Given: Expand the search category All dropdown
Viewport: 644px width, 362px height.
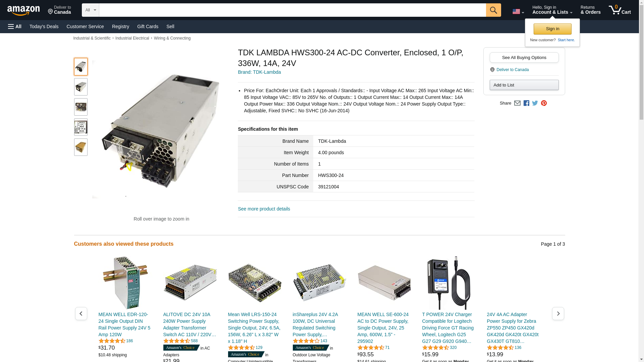Looking at the screenshot, I should pos(90,10).
